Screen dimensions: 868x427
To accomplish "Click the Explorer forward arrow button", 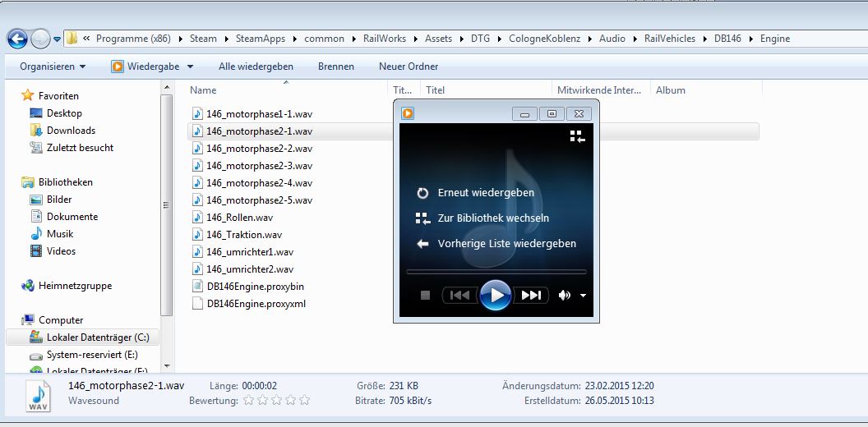I will click(39, 39).
